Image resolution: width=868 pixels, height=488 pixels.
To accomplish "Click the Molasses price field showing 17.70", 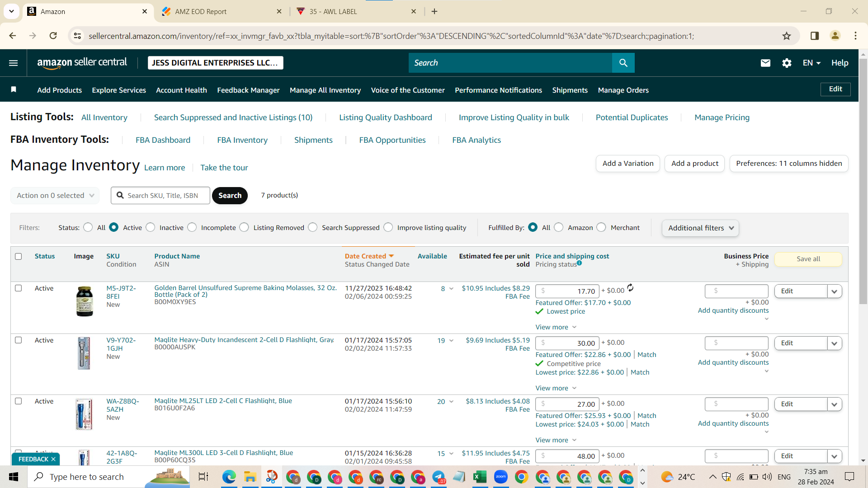I will coord(567,291).
